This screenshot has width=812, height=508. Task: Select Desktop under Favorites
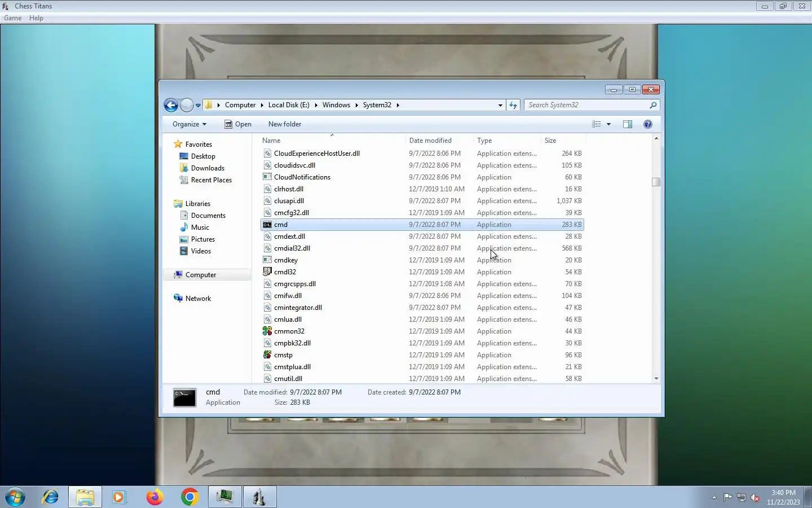tap(203, 156)
